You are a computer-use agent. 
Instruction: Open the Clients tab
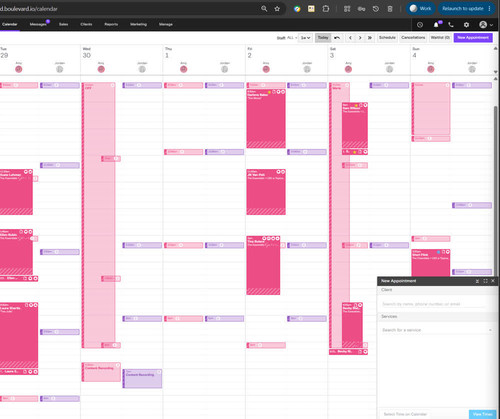point(86,24)
